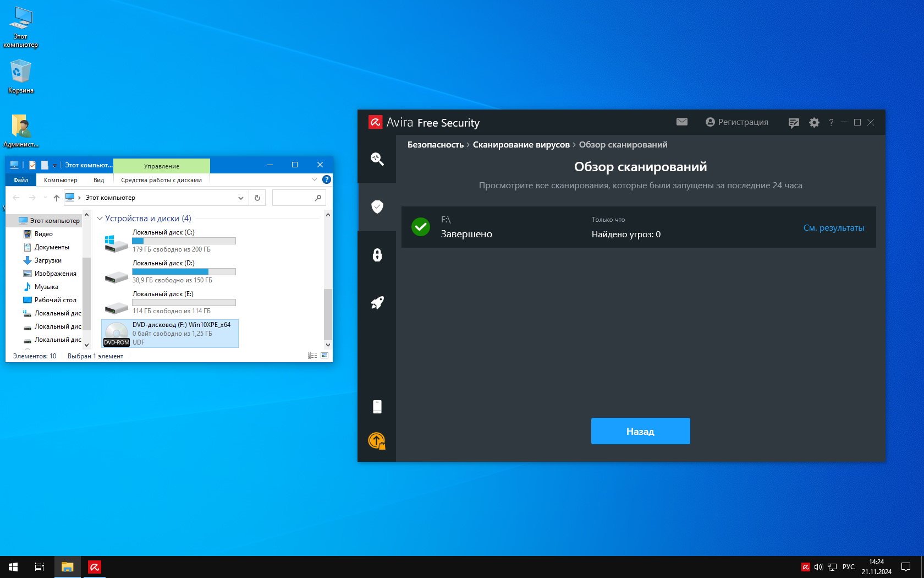Image resolution: width=924 pixels, height=578 pixels.
Task: Open the Performance rocket sidebar icon
Action: (x=377, y=303)
